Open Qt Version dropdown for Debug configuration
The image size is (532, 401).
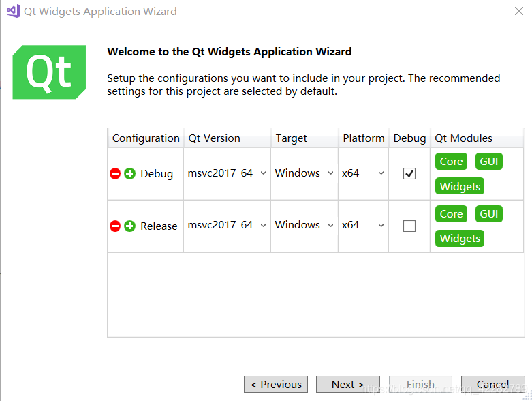click(227, 173)
